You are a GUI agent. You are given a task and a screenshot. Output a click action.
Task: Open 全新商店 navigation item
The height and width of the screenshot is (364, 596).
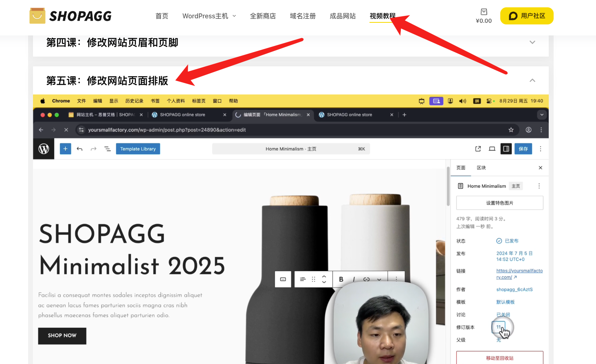(x=263, y=16)
